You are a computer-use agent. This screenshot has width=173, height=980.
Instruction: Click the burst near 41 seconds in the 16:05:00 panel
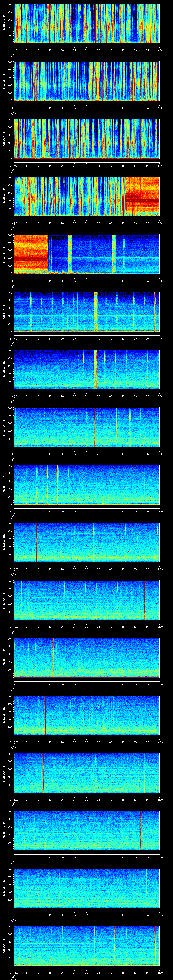click(114, 254)
